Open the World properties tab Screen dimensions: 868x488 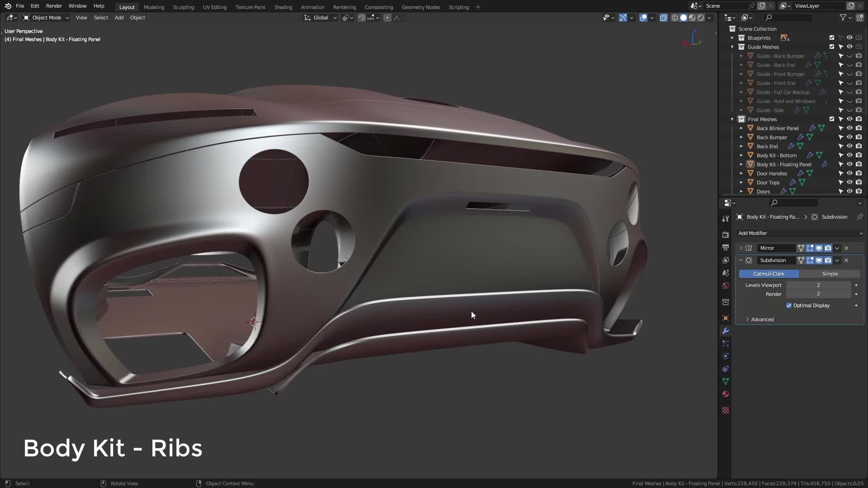(726, 286)
